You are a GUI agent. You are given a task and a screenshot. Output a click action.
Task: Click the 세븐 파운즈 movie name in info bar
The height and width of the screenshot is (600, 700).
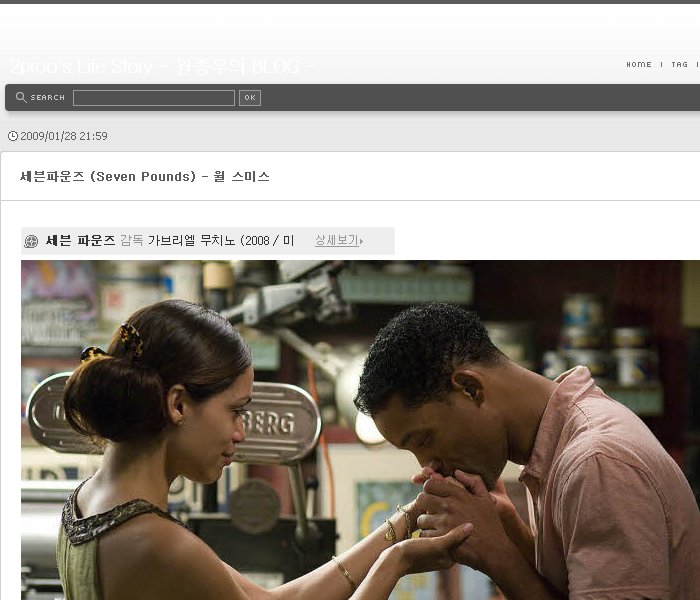(80, 241)
